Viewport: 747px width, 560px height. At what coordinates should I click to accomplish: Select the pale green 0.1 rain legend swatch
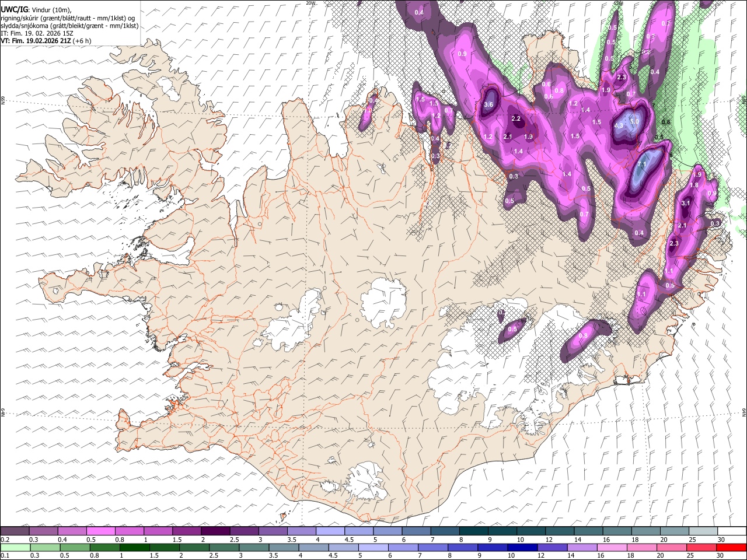coord(15,547)
